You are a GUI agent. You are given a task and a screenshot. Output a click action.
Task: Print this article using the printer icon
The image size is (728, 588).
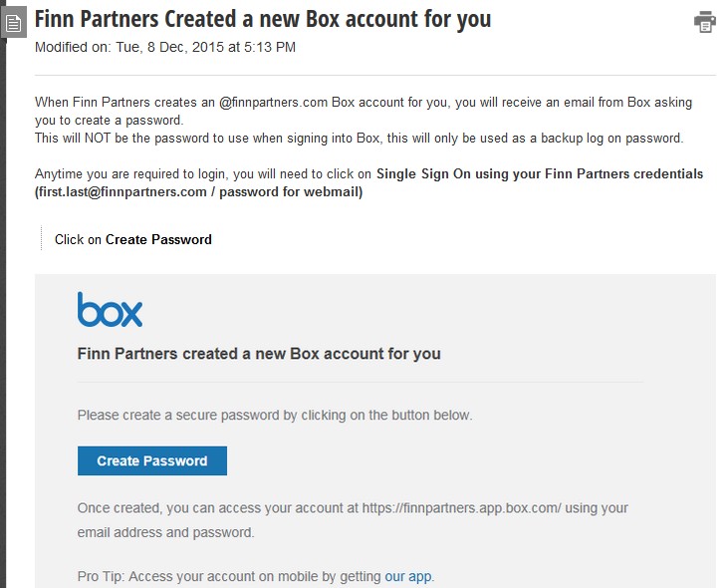705,22
